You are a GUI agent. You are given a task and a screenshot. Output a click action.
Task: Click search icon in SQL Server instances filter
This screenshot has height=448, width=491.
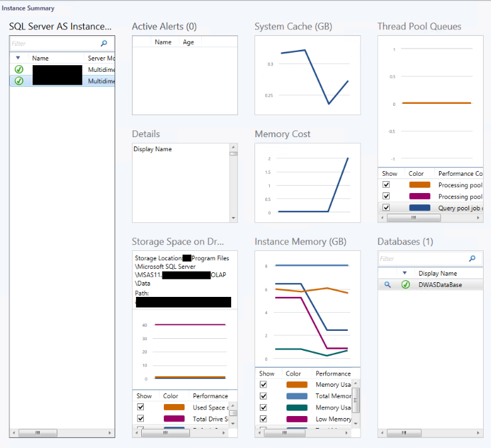click(x=103, y=43)
